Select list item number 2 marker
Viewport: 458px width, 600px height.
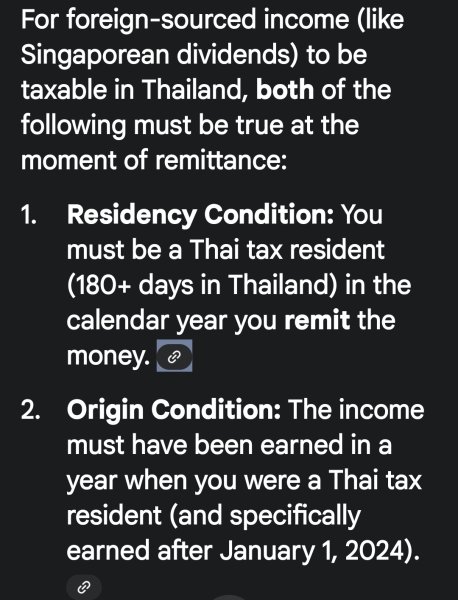point(30,411)
